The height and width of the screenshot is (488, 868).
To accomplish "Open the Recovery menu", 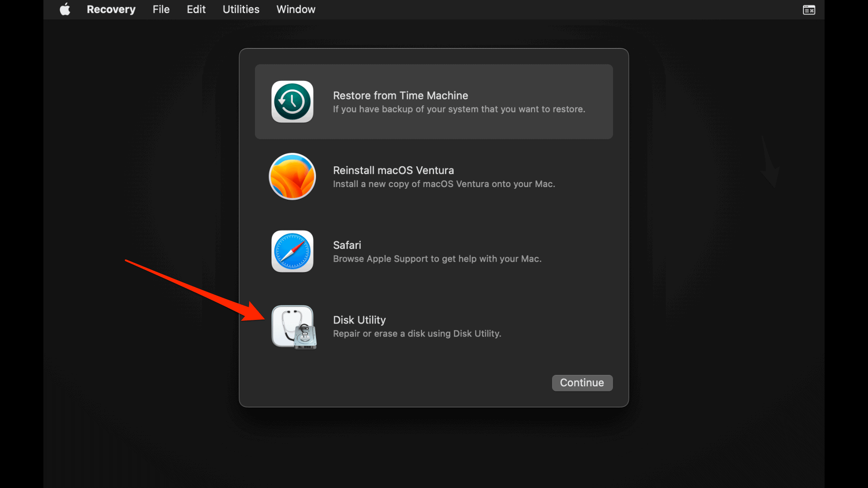I will (x=111, y=9).
